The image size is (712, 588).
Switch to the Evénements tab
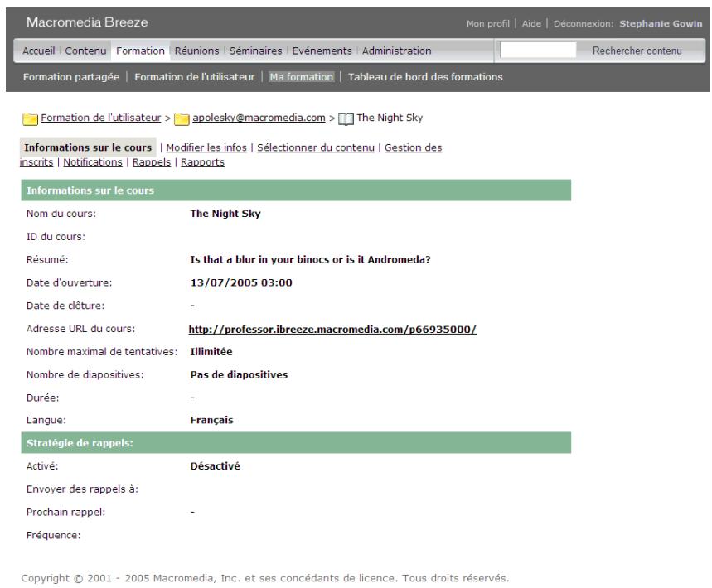pos(322,51)
